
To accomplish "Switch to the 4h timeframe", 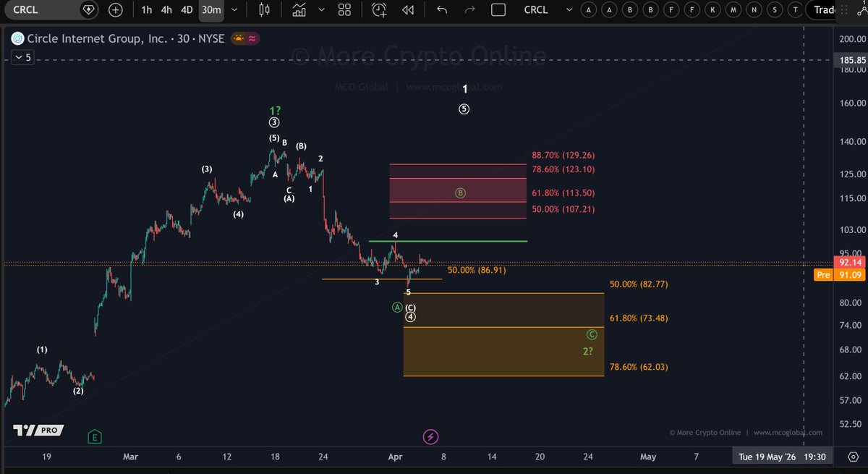I will click(x=166, y=10).
